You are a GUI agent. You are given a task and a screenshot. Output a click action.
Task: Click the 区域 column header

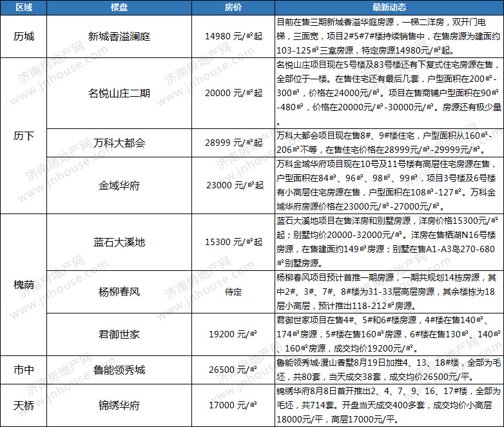coord(23,8)
